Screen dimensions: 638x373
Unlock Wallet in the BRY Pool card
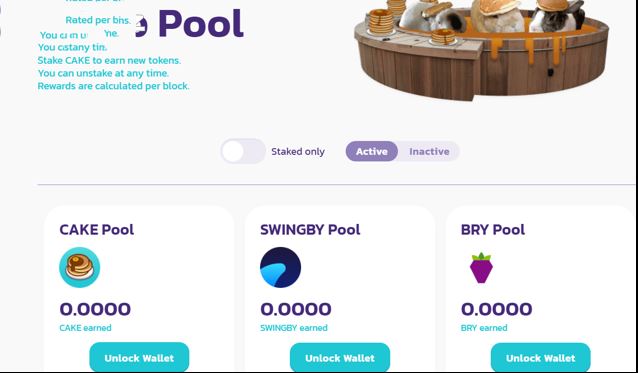[x=540, y=358]
